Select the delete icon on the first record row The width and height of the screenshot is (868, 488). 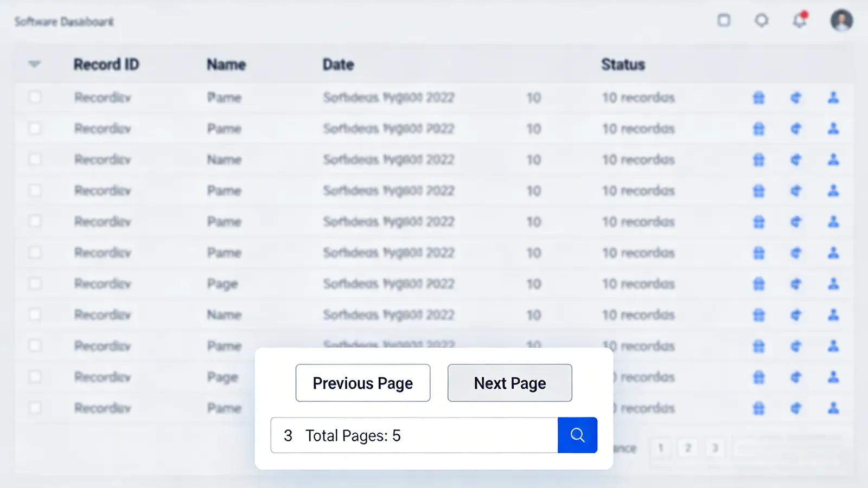click(758, 98)
